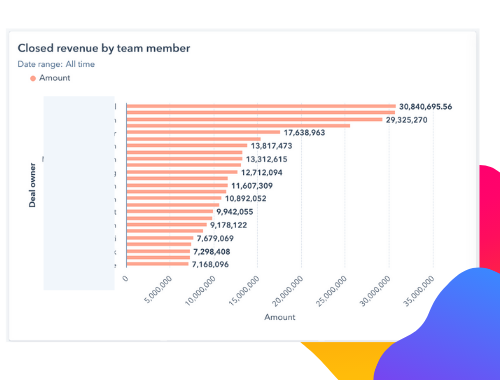
Task: Toggle the Amount legend label
Action: tap(55, 78)
